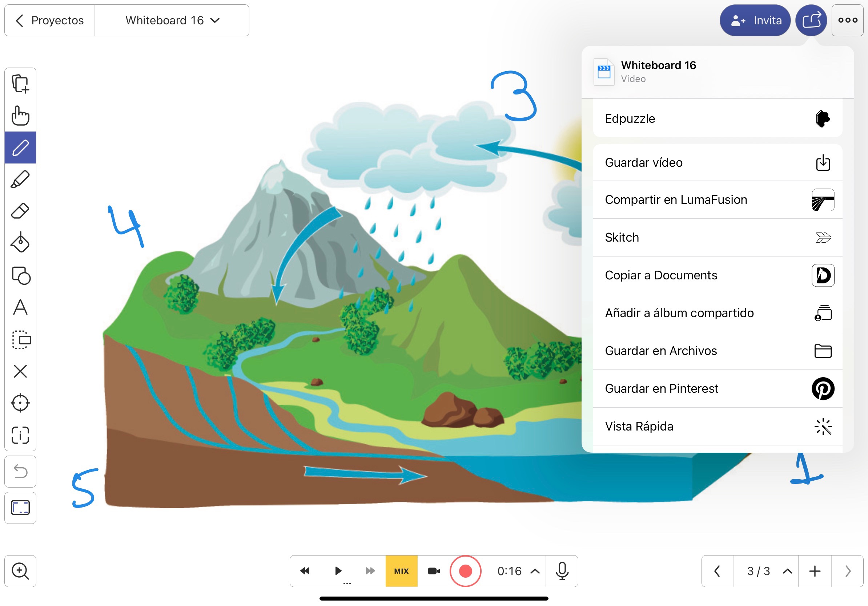Viewport: 868px width, 606px height.
Task: Toggle the camera recording option
Action: coord(434,571)
